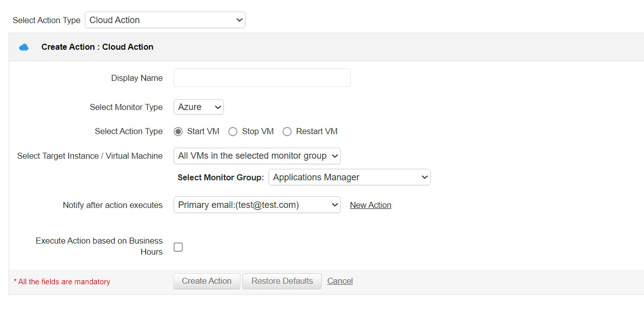The image size is (644, 332).
Task: Open the Select Monitor Group dropdown
Action: click(349, 177)
